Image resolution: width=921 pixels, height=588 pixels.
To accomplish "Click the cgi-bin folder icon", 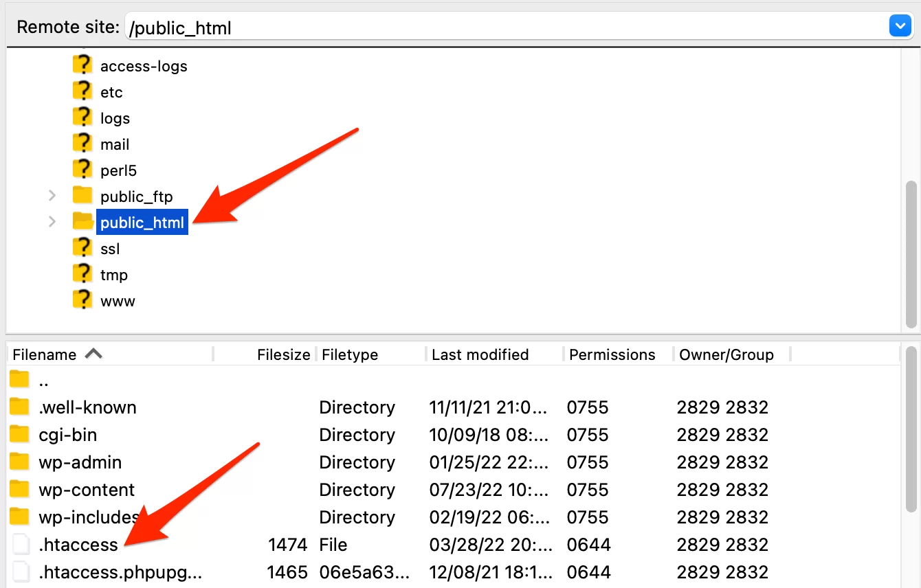I will click(20, 434).
